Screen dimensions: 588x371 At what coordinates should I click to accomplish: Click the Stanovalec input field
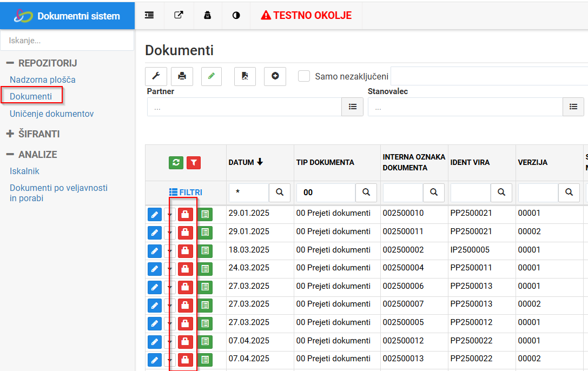click(465, 107)
